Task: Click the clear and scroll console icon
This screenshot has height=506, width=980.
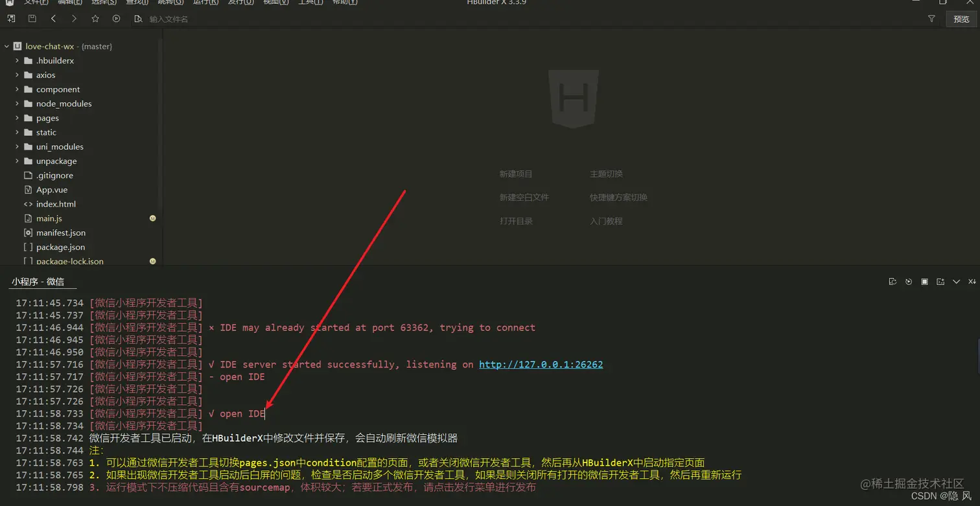Action: coord(972,282)
